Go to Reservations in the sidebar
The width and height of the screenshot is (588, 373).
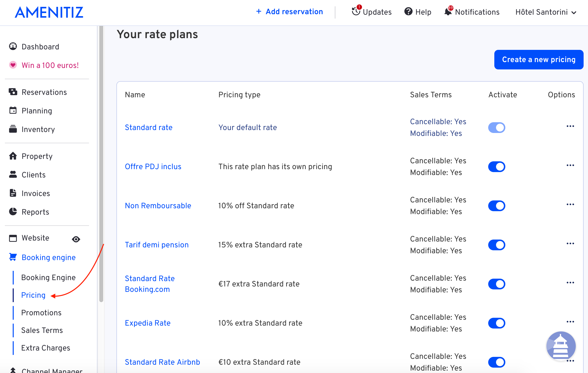tap(44, 92)
